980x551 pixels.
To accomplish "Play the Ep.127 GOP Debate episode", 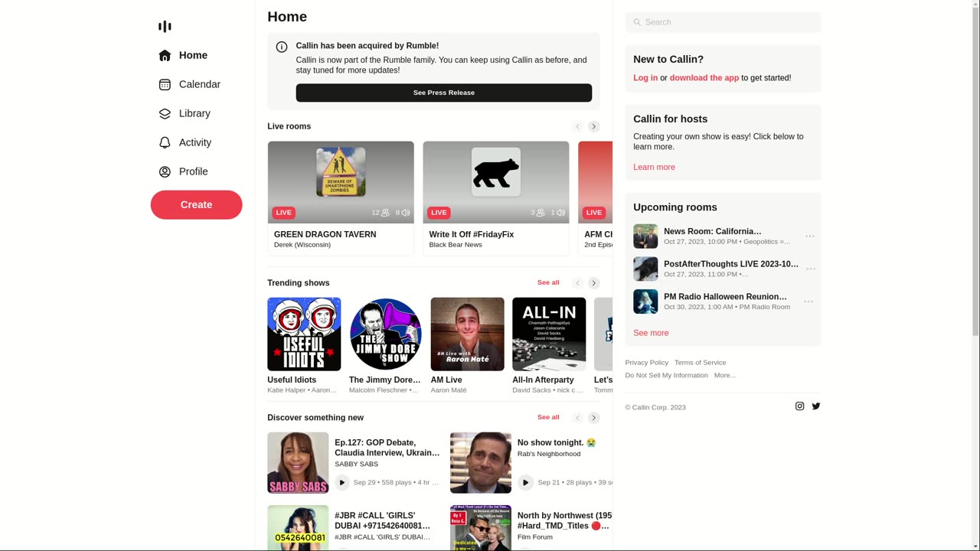I will (x=342, y=482).
